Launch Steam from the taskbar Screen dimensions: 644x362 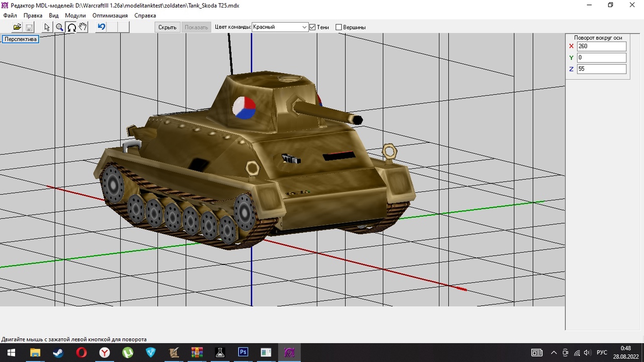point(58,352)
